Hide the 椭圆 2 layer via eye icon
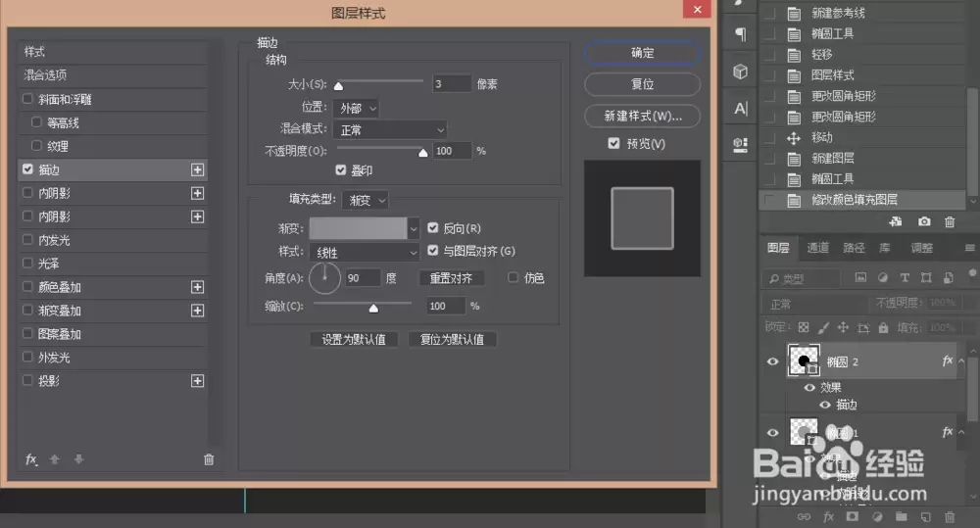Screen dimensions: 980x528 click(772, 361)
